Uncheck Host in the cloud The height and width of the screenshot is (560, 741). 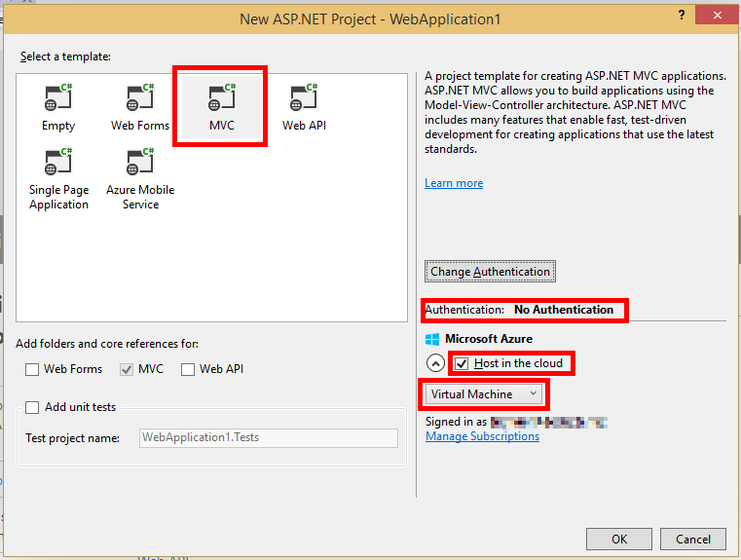[x=462, y=363]
